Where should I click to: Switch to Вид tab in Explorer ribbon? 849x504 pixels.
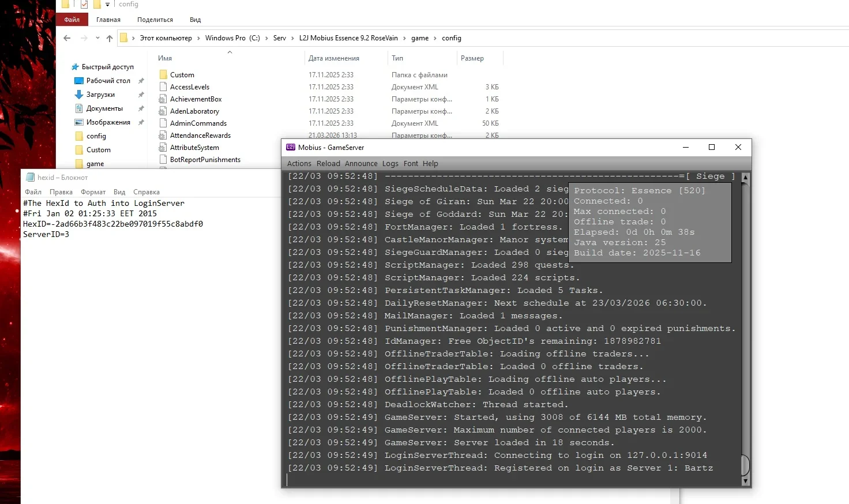pyautogui.click(x=196, y=20)
